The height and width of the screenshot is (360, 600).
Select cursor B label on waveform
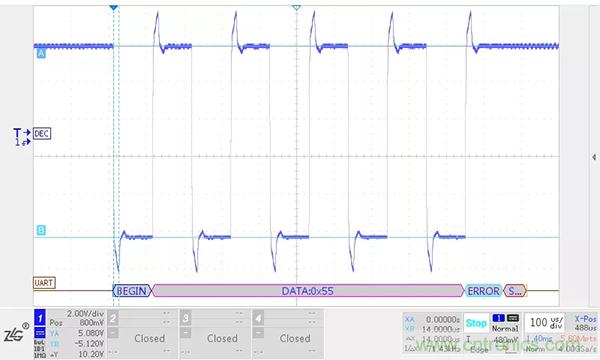[41, 230]
